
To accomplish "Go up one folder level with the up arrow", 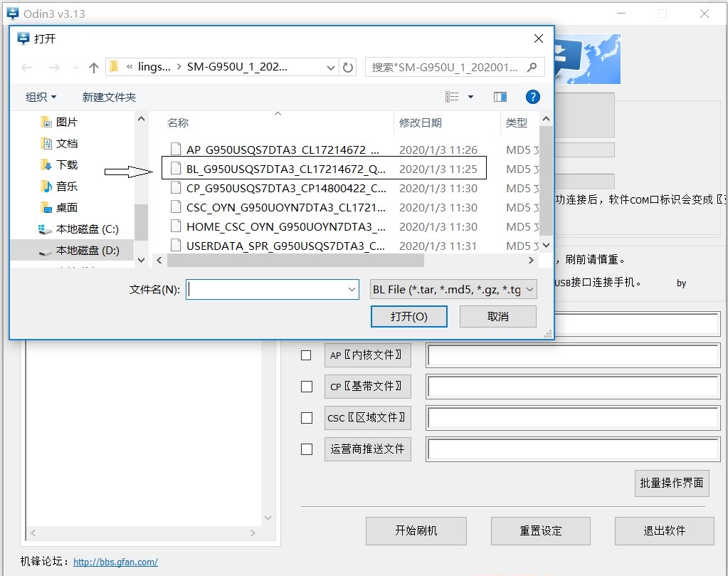I will pyautogui.click(x=94, y=68).
